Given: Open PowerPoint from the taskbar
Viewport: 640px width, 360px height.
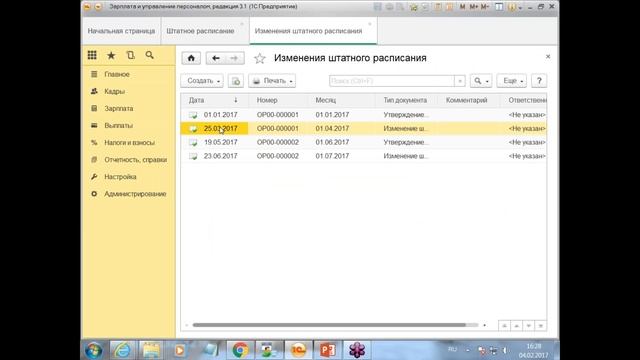Looking at the screenshot, I should point(327,350).
